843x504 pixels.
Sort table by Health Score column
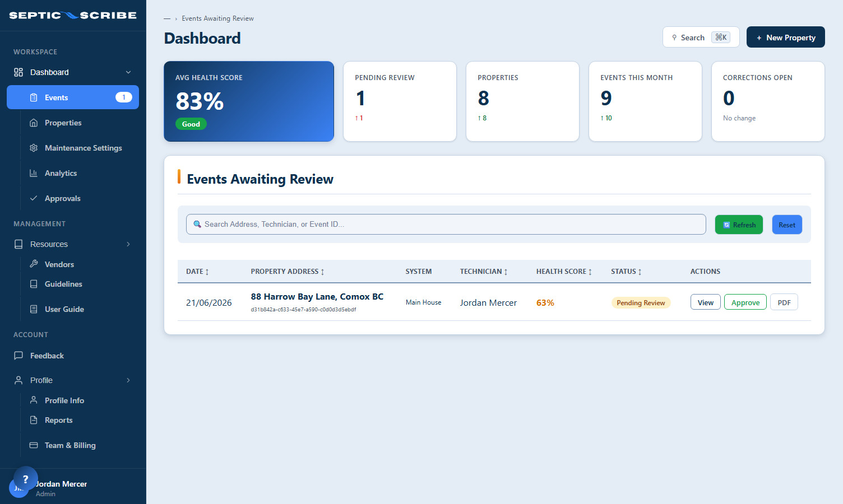(564, 272)
